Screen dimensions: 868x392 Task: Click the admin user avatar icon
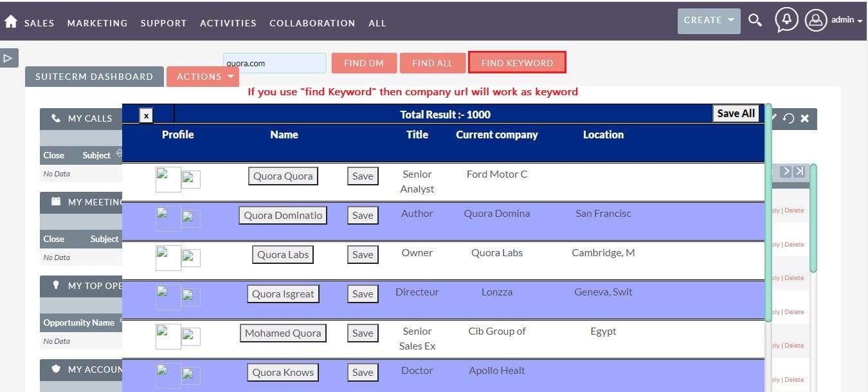(816, 20)
